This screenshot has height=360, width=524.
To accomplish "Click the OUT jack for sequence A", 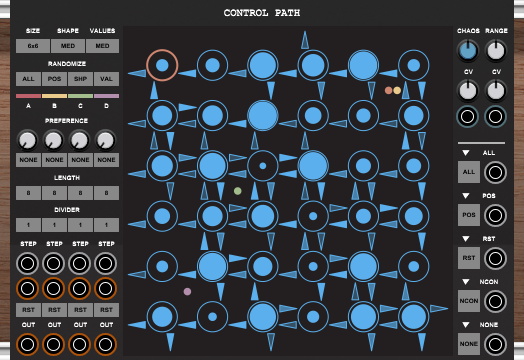I will click(28, 344).
